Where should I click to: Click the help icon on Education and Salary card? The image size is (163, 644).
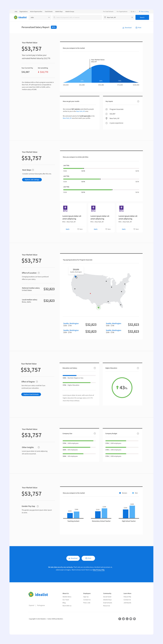(95, 368)
